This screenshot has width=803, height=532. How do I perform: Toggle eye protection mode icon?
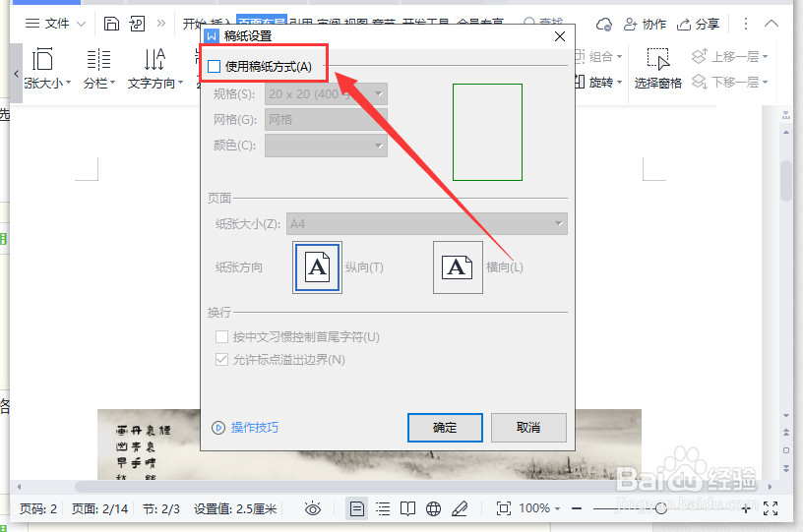(x=312, y=508)
